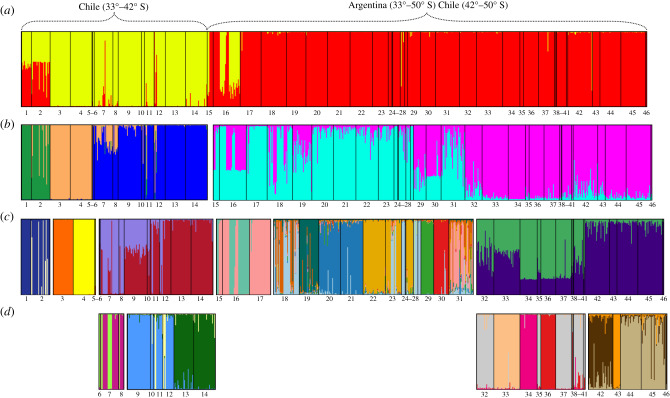Click population label 15 under panel b
Image resolution: width=670 pixels, height=398 pixels.
click(216, 205)
